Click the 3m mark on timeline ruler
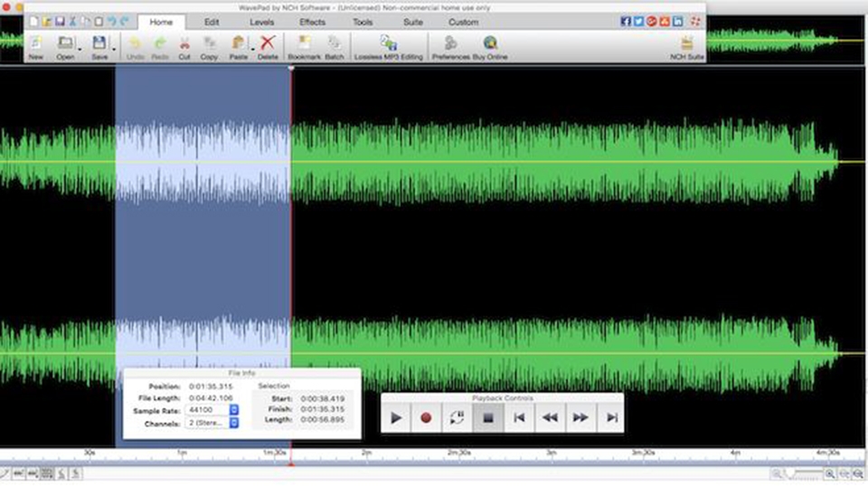 [552, 455]
